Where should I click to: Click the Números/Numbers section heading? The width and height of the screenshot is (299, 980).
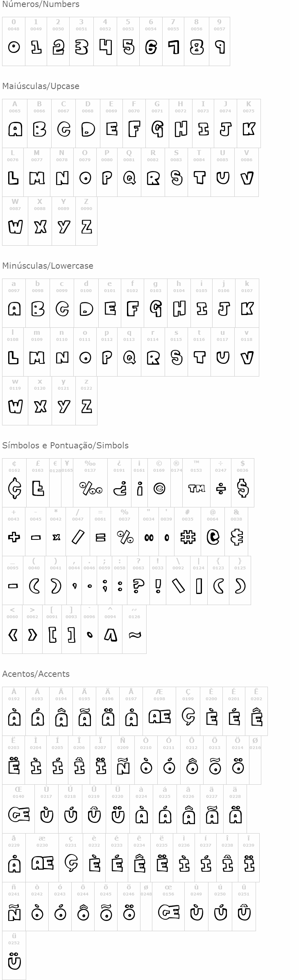(x=41, y=5)
